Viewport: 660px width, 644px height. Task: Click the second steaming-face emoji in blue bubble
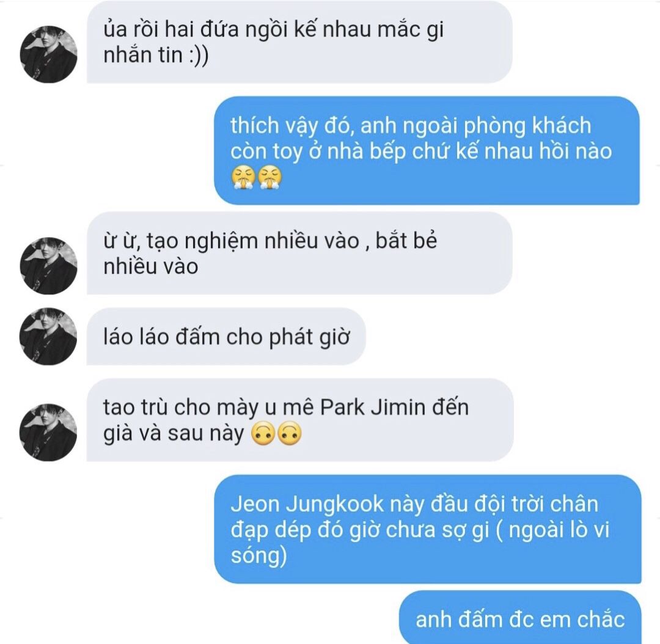click(269, 178)
